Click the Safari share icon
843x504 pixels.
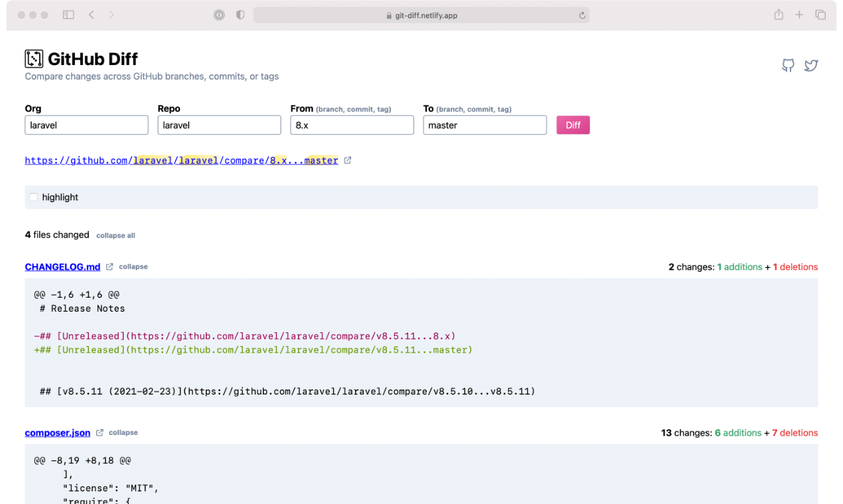(x=778, y=14)
